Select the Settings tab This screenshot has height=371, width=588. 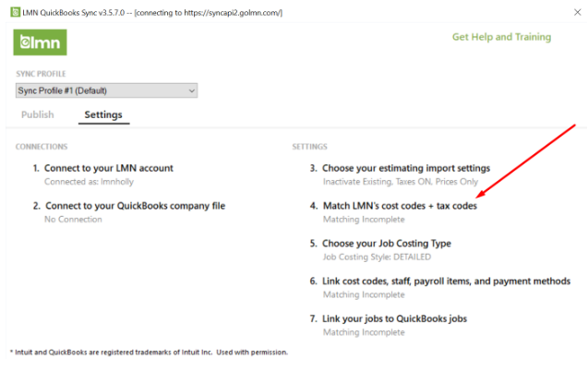[x=103, y=114]
